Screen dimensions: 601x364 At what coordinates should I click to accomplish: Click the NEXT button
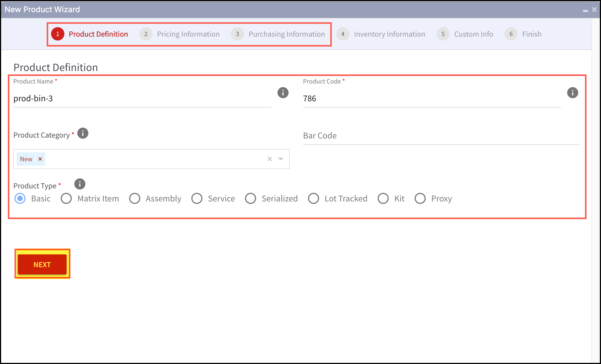42,264
